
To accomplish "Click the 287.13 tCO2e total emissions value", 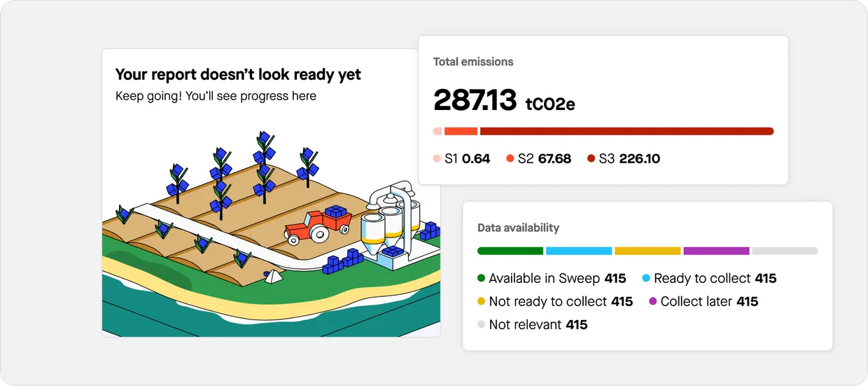I will pos(504,100).
